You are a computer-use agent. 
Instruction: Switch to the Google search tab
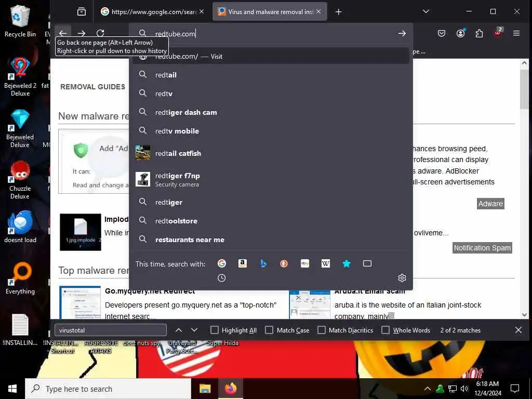149,12
